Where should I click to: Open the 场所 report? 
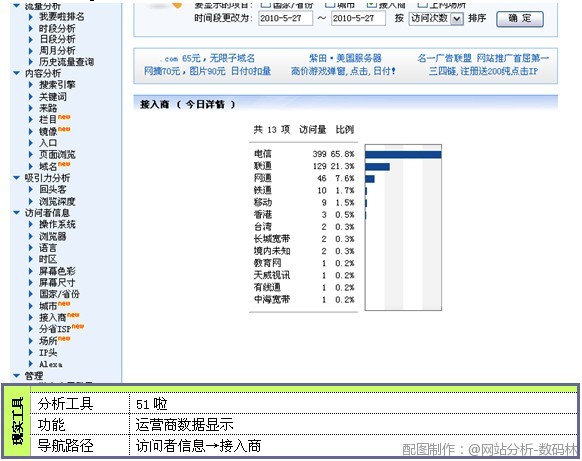48,341
